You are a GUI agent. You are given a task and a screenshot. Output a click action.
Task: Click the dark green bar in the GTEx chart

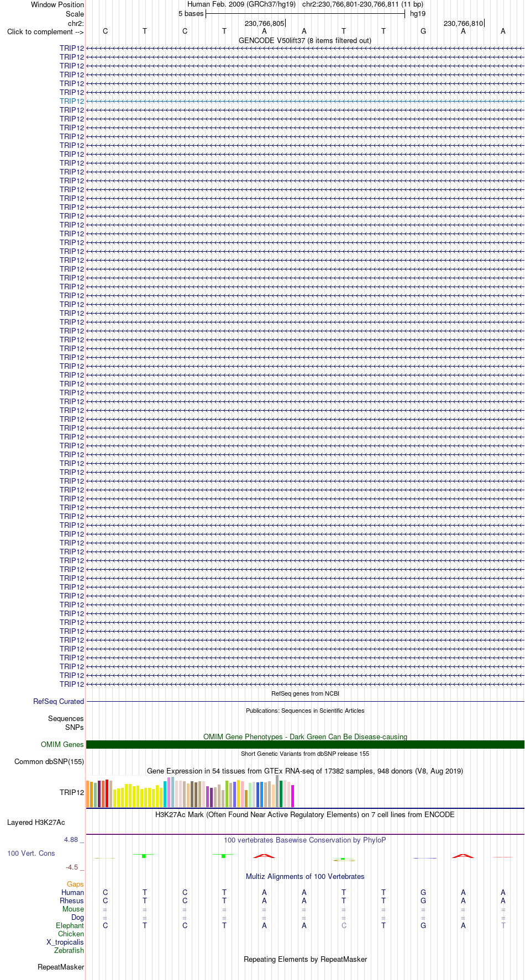pyautogui.click(x=281, y=794)
